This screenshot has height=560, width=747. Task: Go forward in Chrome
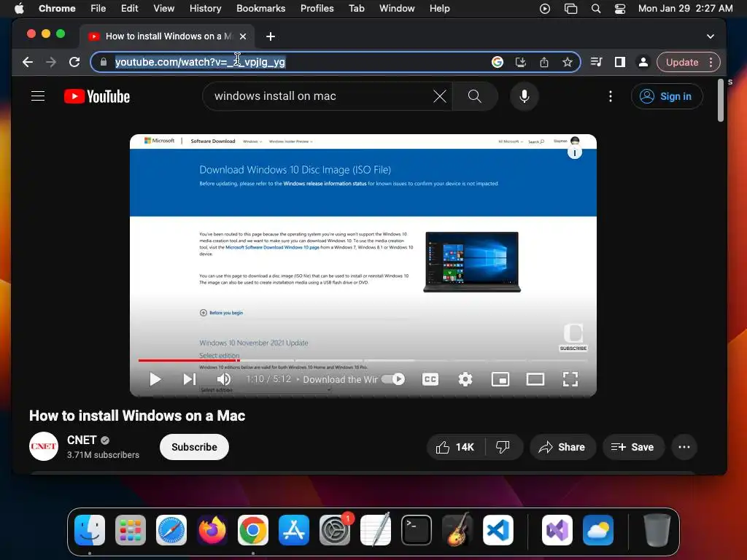[x=51, y=62]
